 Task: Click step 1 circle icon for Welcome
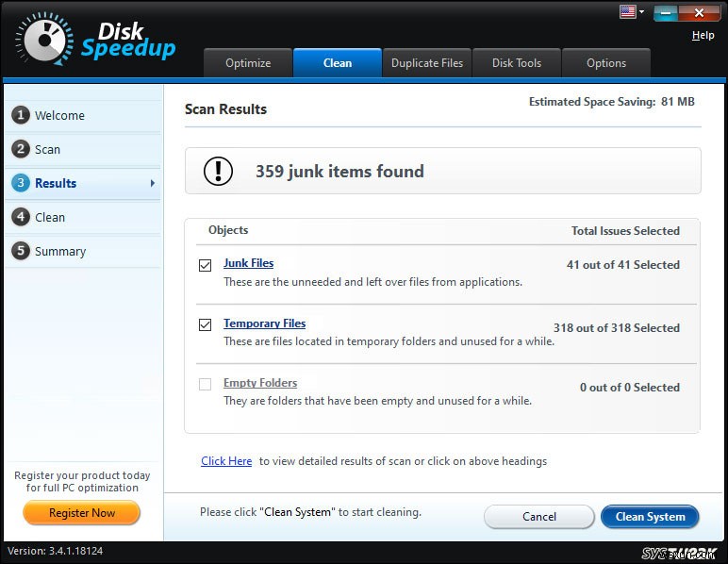point(21,115)
